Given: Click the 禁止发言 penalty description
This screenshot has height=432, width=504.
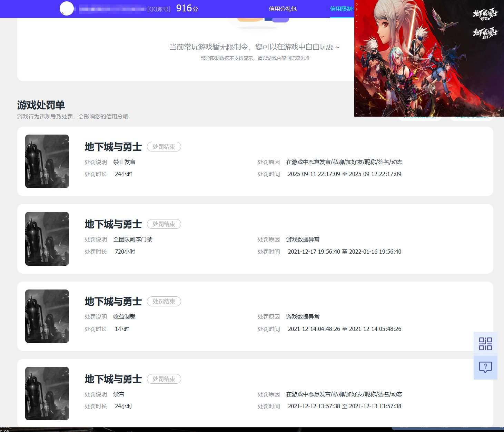Looking at the screenshot, I should click(124, 162).
